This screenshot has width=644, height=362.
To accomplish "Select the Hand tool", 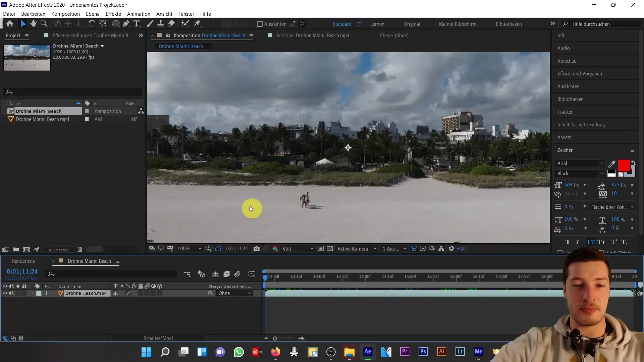I will (33, 24).
